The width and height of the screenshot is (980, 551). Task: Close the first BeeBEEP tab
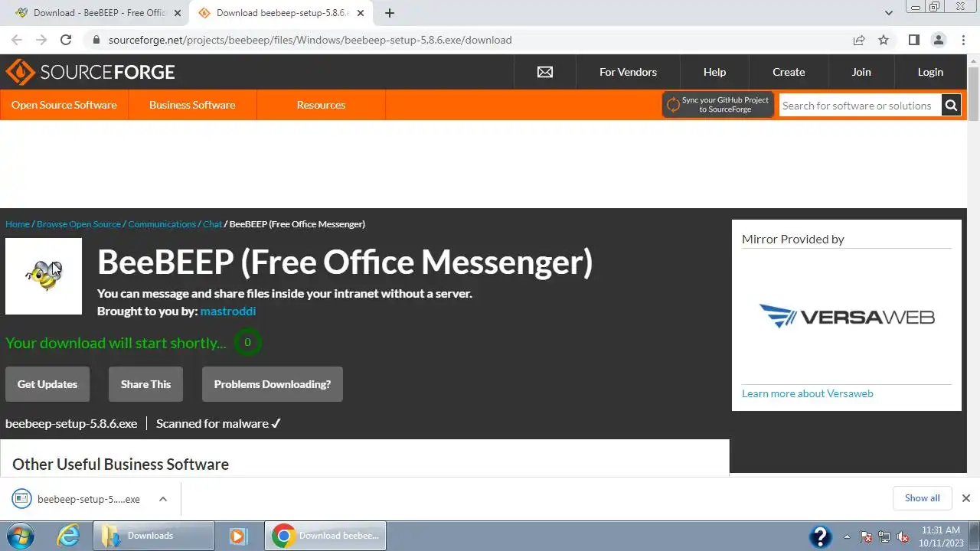pyautogui.click(x=178, y=13)
